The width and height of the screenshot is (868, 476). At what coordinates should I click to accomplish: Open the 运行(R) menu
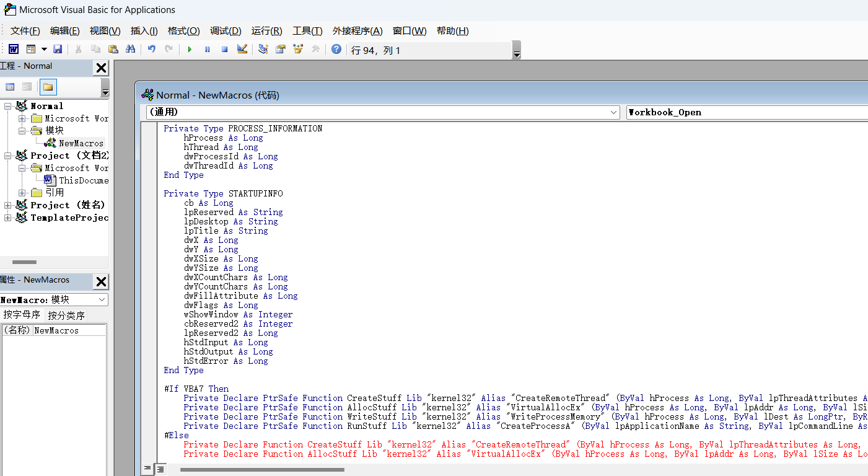[267, 31]
